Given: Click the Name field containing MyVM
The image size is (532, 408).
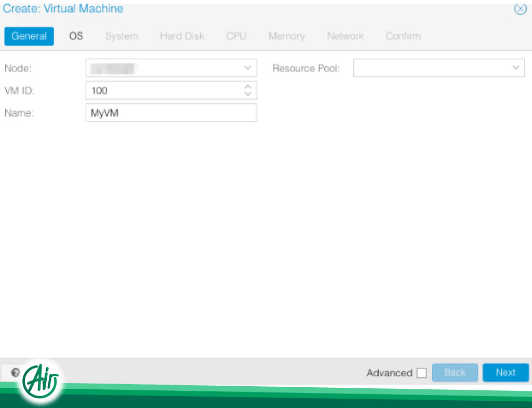Looking at the screenshot, I should click(171, 113).
